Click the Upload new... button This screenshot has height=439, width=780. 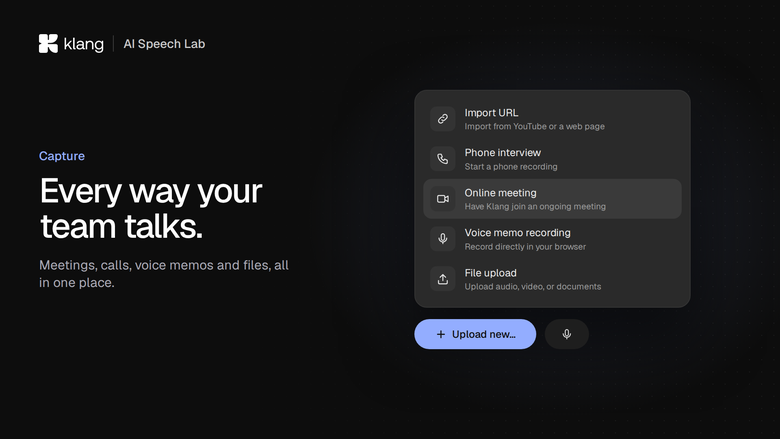475,334
